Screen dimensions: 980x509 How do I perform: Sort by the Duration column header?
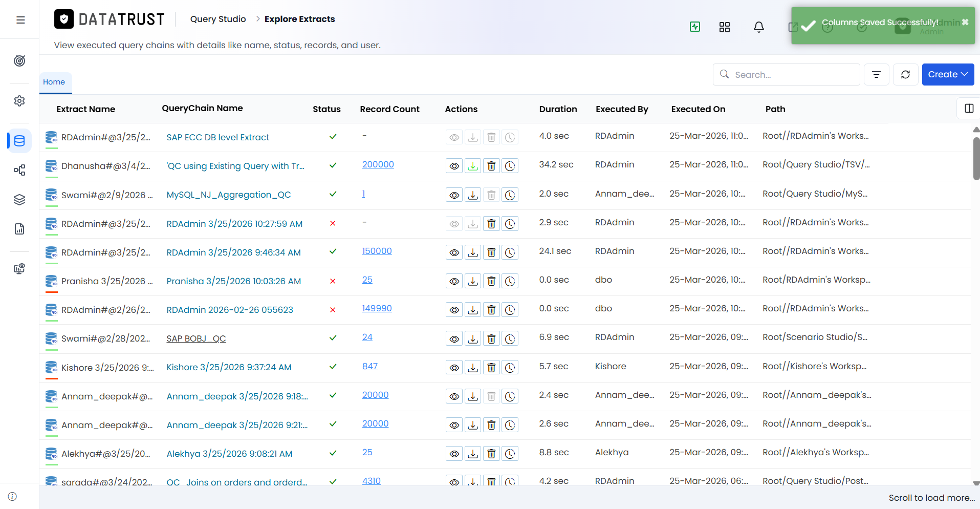pos(558,109)
